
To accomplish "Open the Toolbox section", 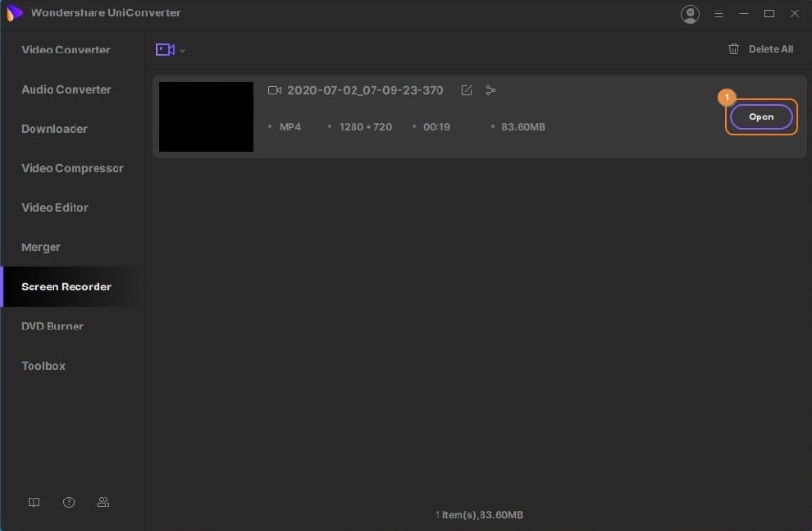I will pos(44,366).
